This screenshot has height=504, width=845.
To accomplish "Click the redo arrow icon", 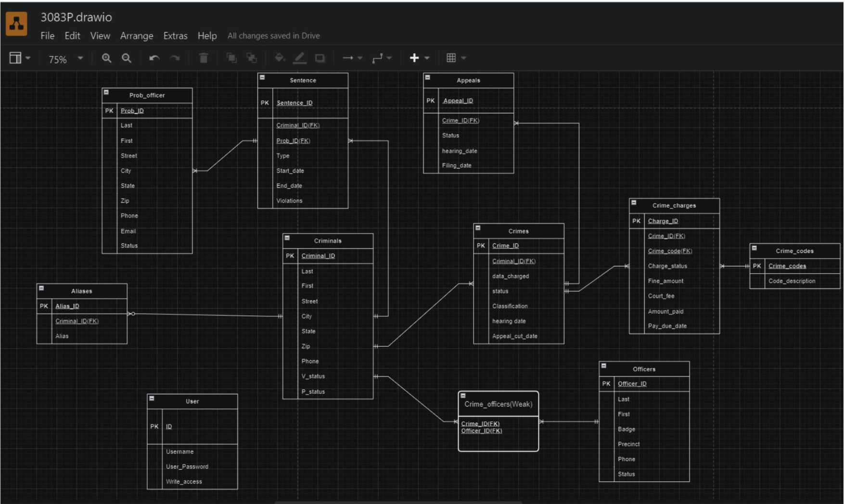I will tap(175, 58).
